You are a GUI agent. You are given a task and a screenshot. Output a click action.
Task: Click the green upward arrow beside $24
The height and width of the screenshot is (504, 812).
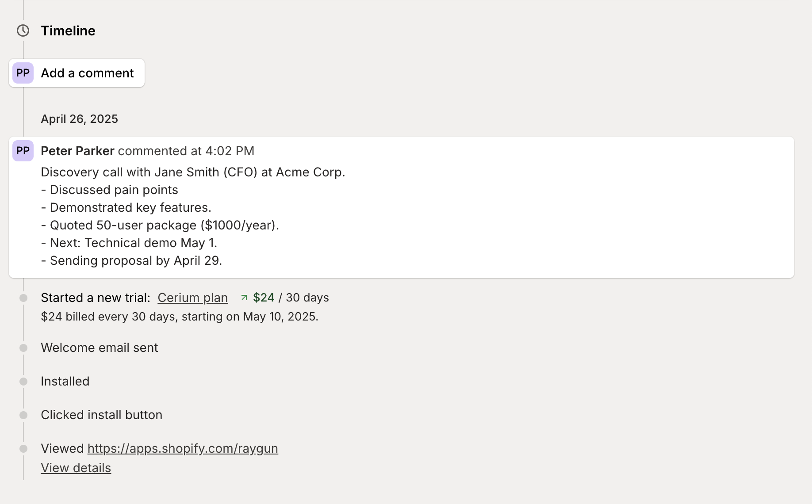244,298
